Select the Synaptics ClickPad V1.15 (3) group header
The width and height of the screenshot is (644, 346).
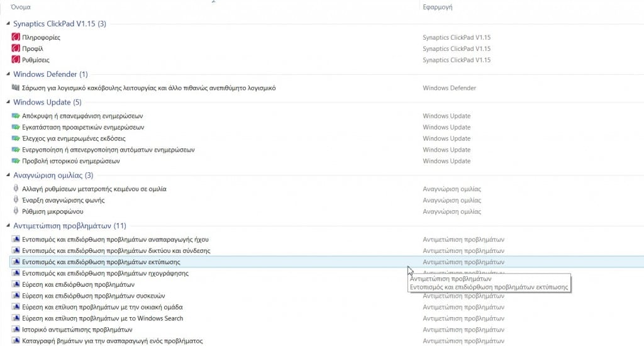click(x=60, y=24)
